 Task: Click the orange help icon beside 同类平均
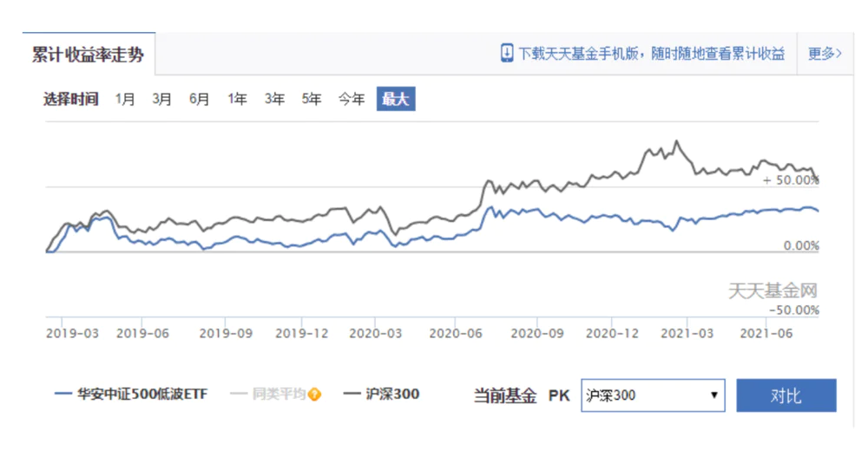pyautogui.click(x=314, y=395)
